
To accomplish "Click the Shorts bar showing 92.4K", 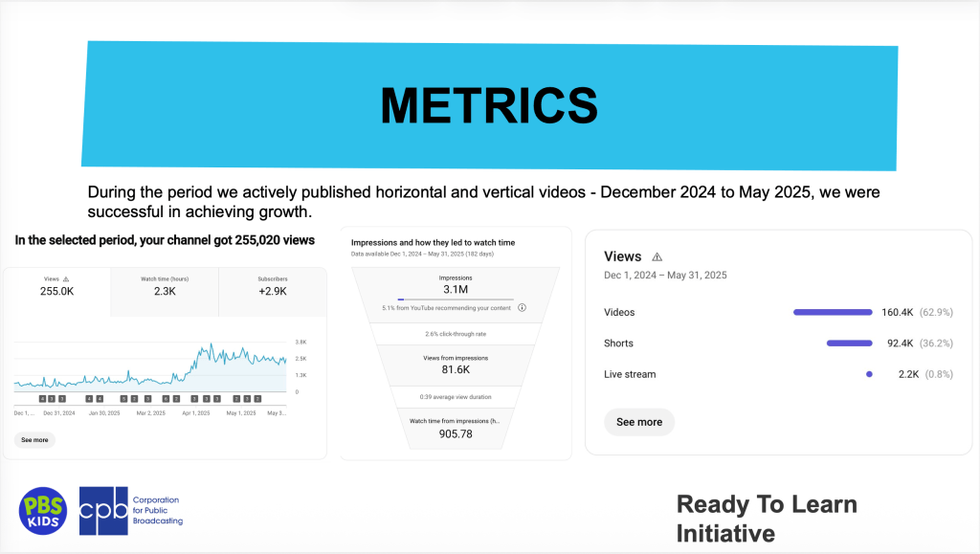I will (849, 343).
